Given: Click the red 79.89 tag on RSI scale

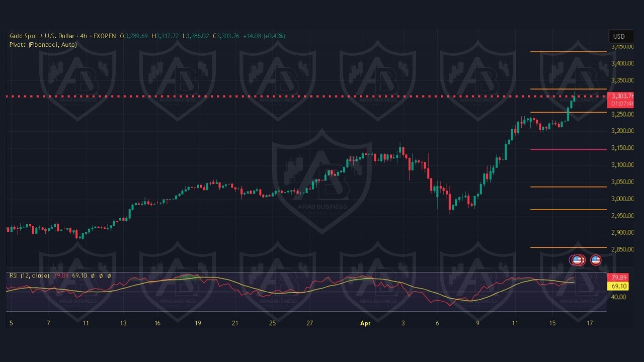Looking at the screenshot, I should pos(617,278).
